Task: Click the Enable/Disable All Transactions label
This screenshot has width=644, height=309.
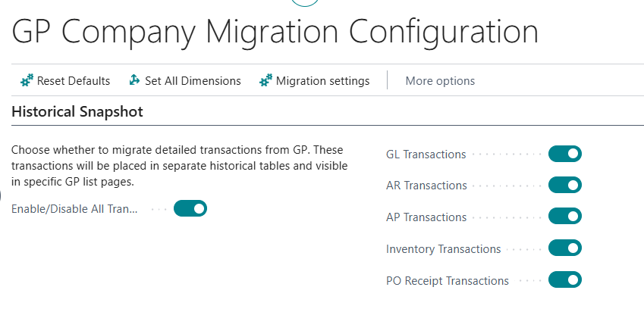Action: pyautogui.click(x=74, y=209)
